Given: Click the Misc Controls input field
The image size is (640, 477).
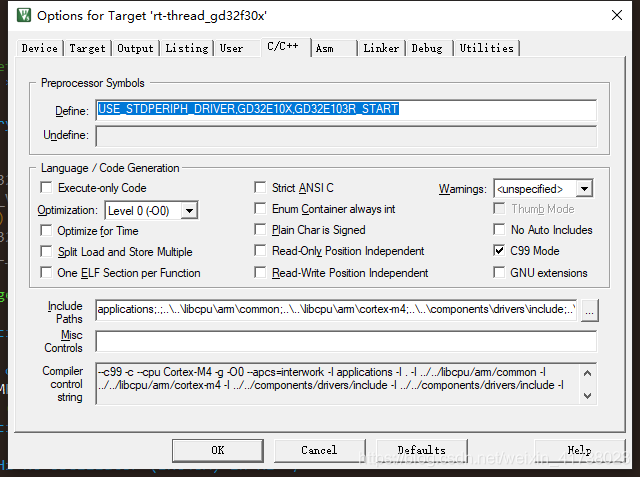Looking at the screenshot, I should pos(346,341).
